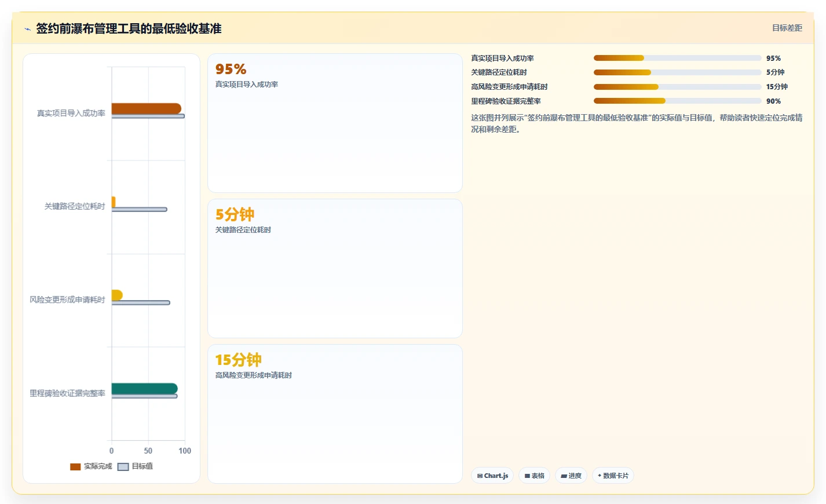Click 真实项目导入成功率 caption under 95%
The height and width of the screenshot is (504, 826).
tap(247, 85)
